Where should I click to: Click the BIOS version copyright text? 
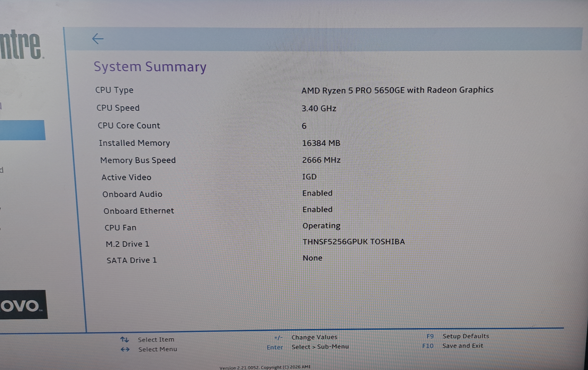(265, 367)
